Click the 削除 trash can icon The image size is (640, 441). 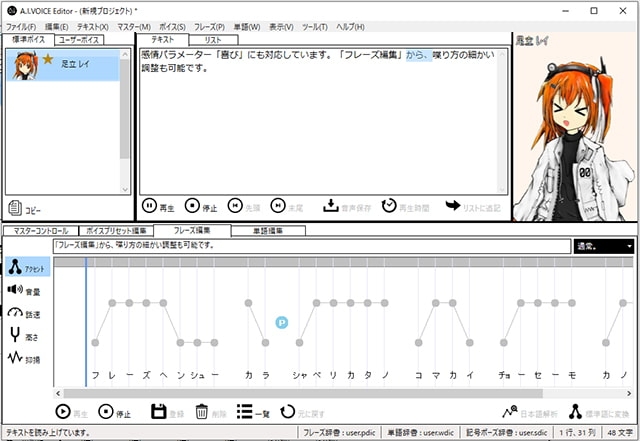click(201, 412)
